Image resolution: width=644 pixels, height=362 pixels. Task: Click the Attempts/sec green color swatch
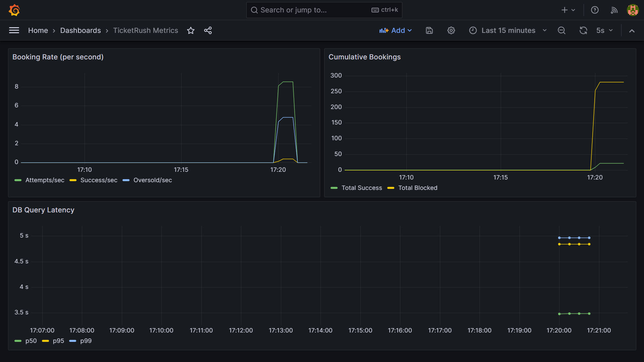tap(18, 180)
